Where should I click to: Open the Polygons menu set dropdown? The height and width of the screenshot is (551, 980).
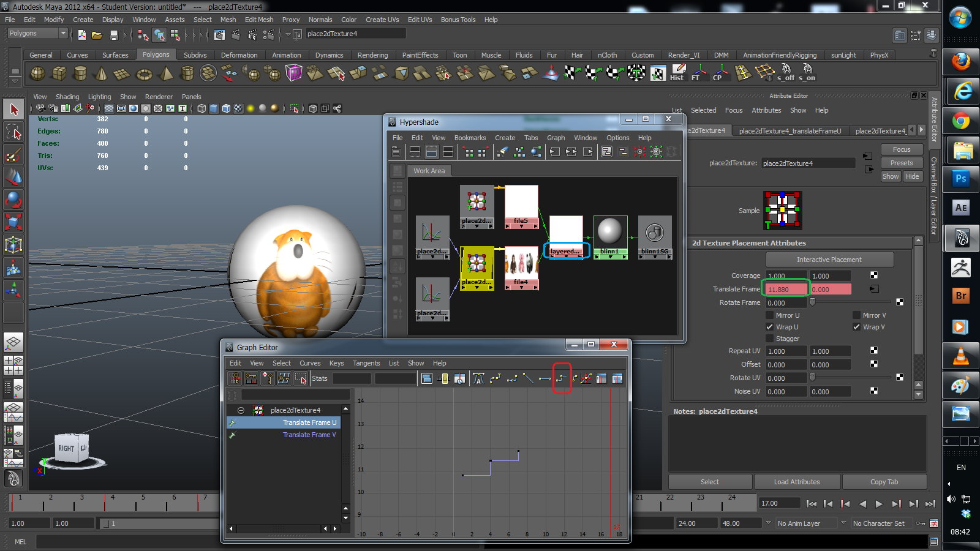point(37,34)
